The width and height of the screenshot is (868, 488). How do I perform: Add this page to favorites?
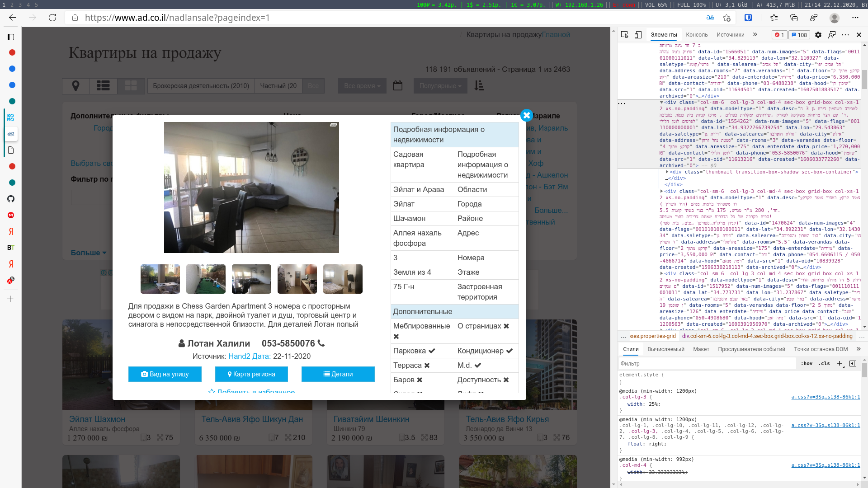[726, 18]
